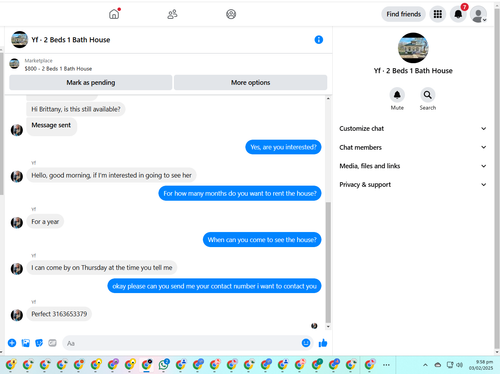
Task: Click sender avatar beside 'For a year'
Action: (17, 222)
